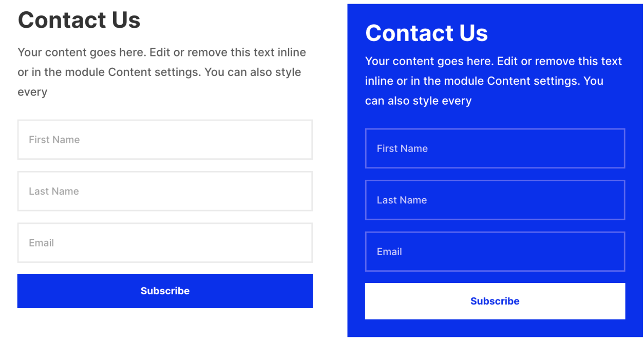This screenshot has width=644, height=342.
Task: Focus the Last Name input below First Name on left
Action: point(164,191)
